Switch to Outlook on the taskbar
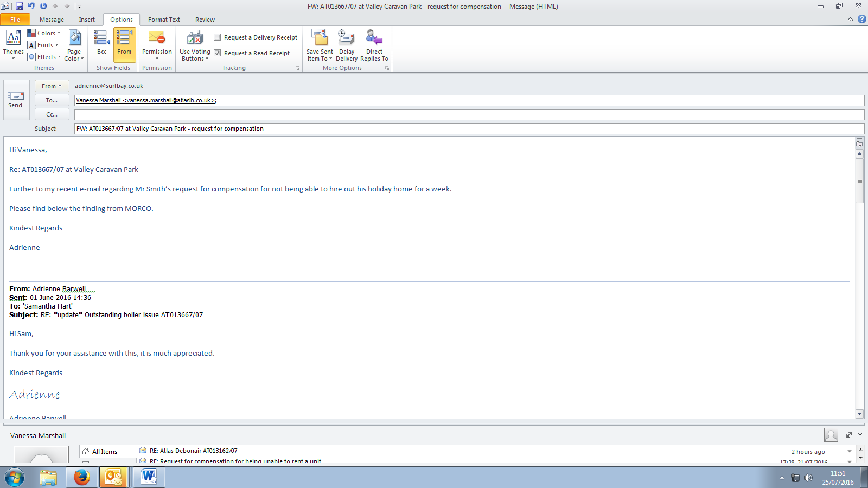Screen dimensions: 868x488 113,478
